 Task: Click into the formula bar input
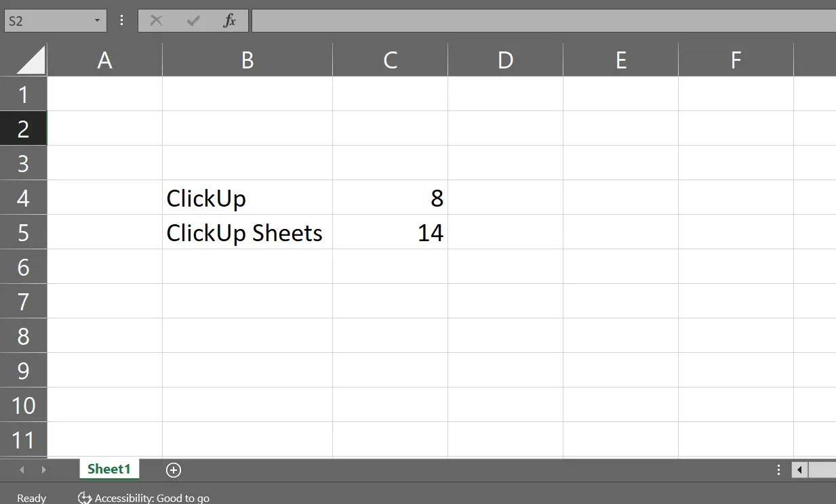[544, 20]
